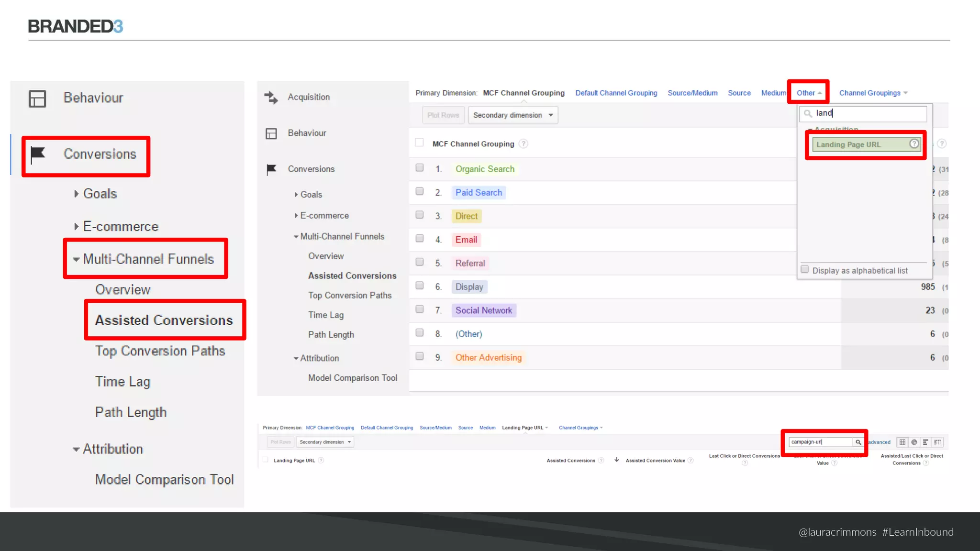Expand the Goals section in the large left menu
Image resolution: width=980 pixels, height=551 pixels.
[x=99, y=194]
